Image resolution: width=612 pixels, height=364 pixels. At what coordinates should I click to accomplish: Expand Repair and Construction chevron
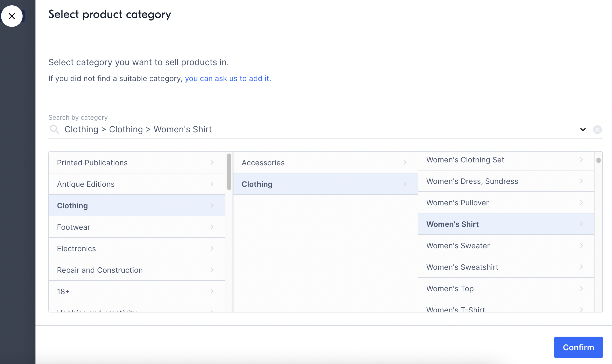coord(212,270)
